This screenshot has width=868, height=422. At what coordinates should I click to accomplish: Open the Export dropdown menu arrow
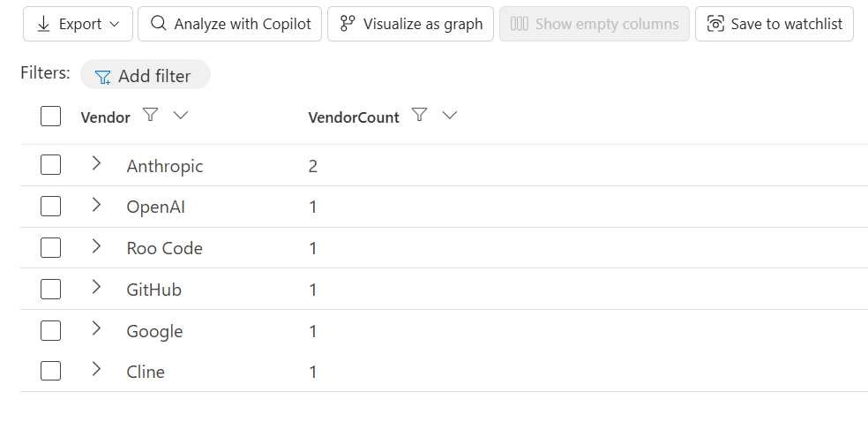pos(115,25)
